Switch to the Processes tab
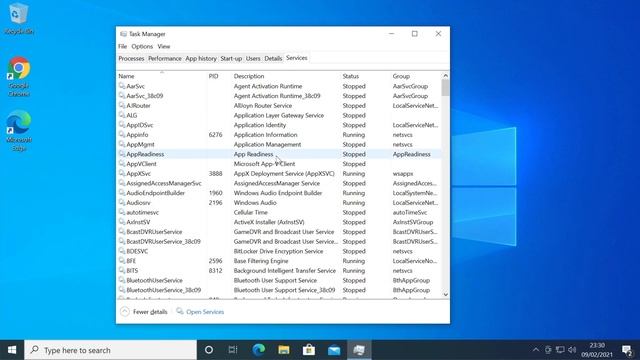 pos(131,58)
